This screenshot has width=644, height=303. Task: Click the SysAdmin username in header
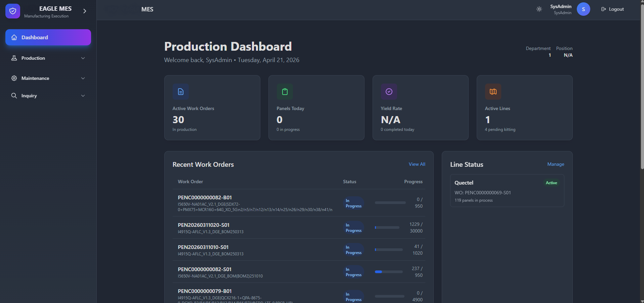pyautogui.click(x=561, y=6)
